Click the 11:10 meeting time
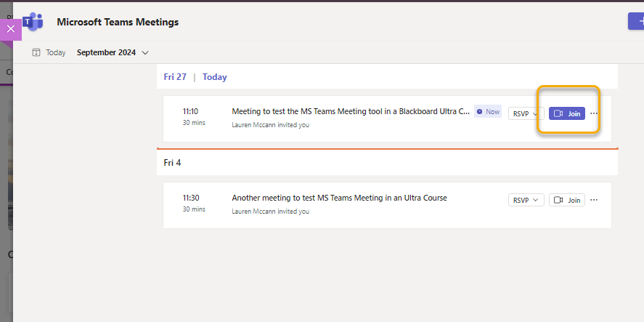The height and width of the screenshot is (322, 644). click(190, 111)
